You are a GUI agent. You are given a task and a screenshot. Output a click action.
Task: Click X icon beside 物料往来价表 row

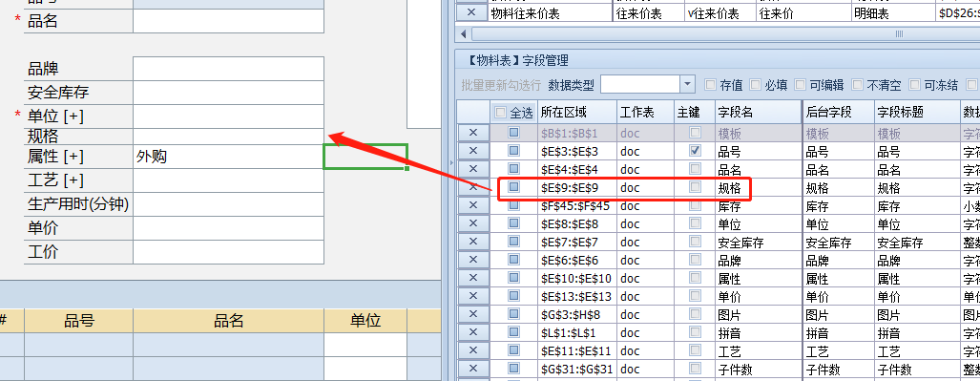pyautogui.click(x=471, y=11)
